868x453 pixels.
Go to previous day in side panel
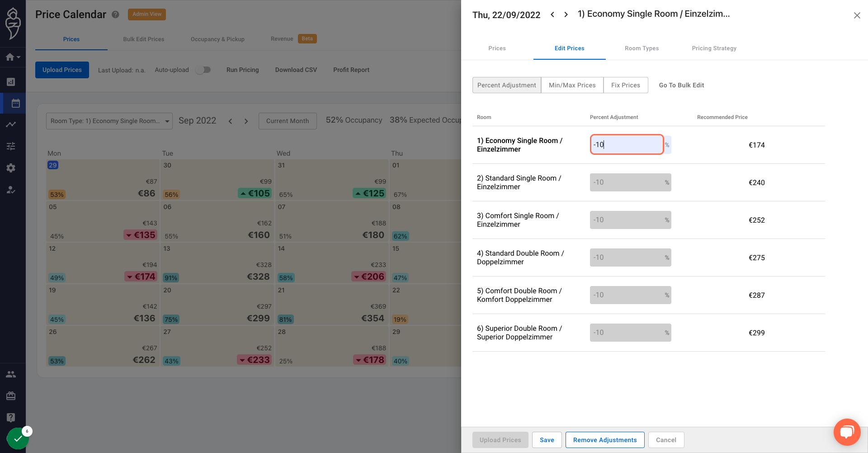coord(552,14)
